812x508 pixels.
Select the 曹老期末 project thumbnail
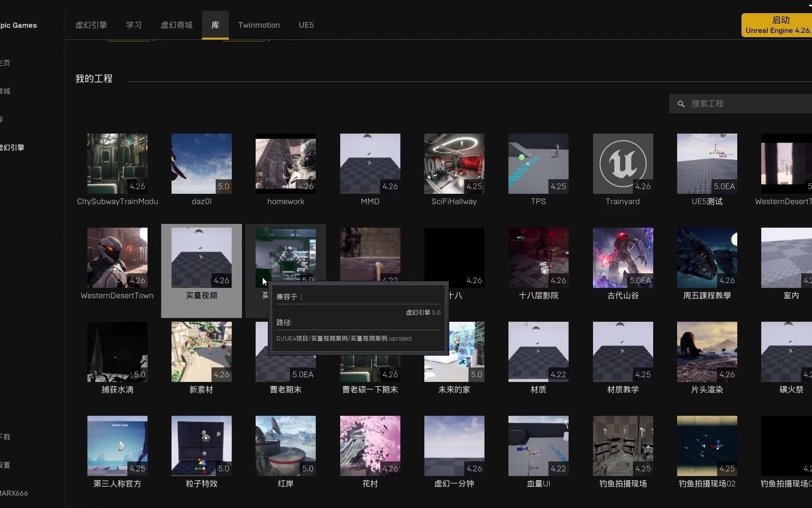point(286,368)
